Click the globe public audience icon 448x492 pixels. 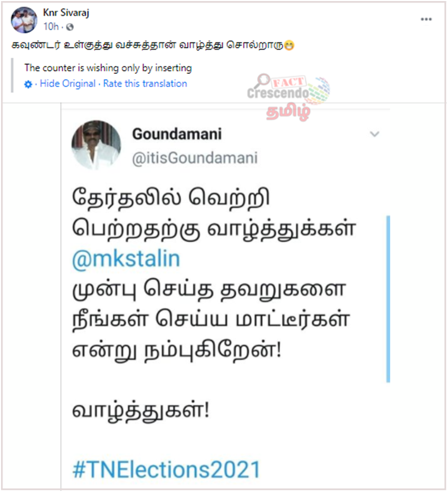tap(70, 27)
